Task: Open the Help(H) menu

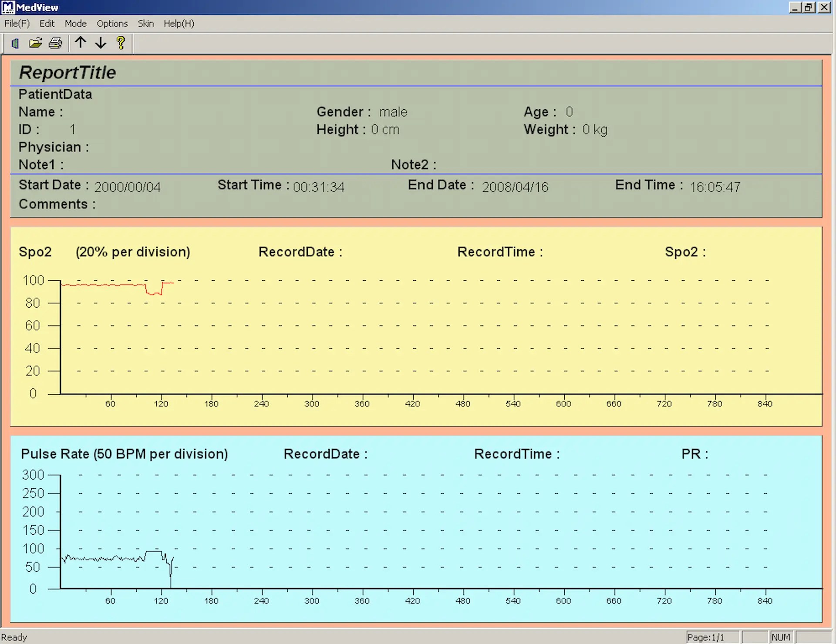Action: 179,23
